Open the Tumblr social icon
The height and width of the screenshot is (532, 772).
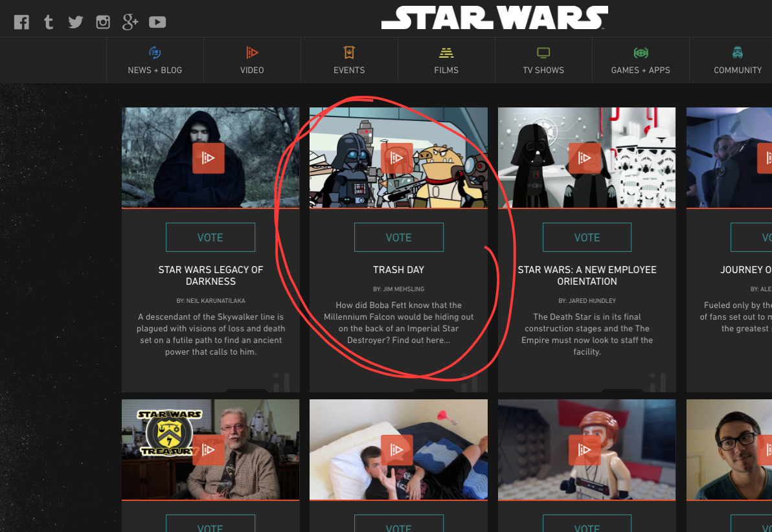pyautogui.click(x=48, y=22)
